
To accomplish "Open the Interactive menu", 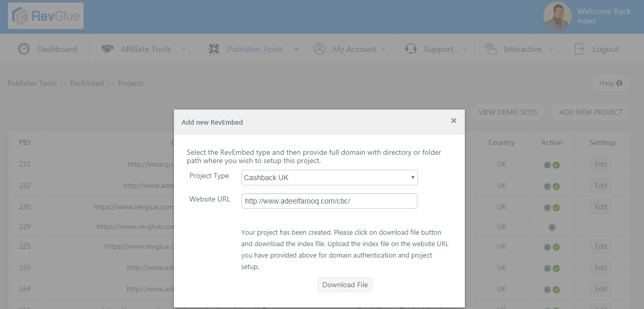I will [522, 49].
